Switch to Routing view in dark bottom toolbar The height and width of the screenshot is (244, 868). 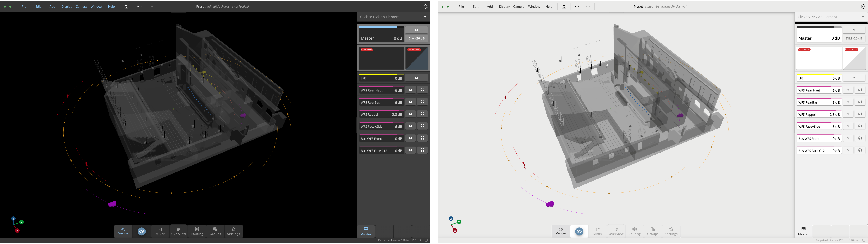click(197, 231)
